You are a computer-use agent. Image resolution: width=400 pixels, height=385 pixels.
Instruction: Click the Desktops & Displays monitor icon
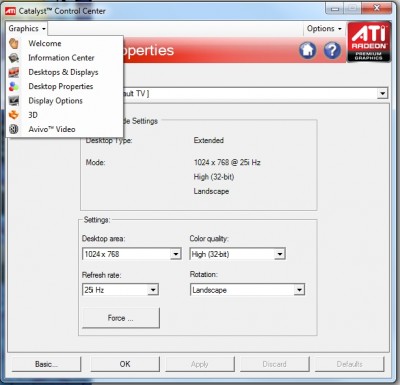coord(14,72)
